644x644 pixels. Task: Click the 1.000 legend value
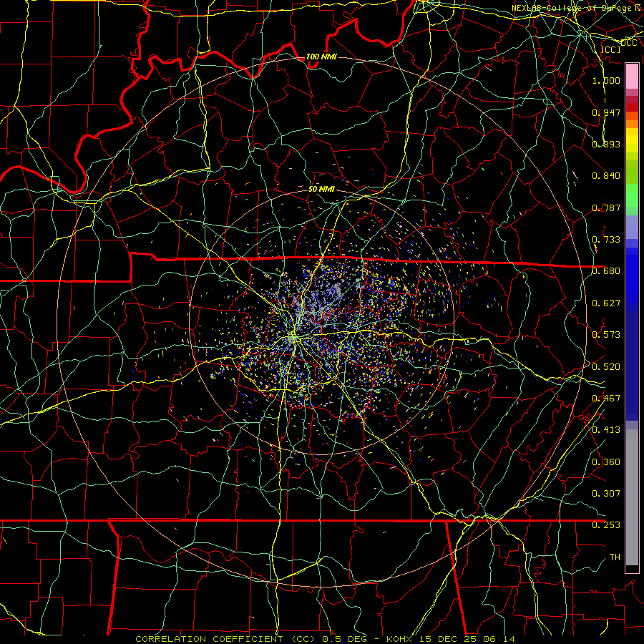[606, 80]
